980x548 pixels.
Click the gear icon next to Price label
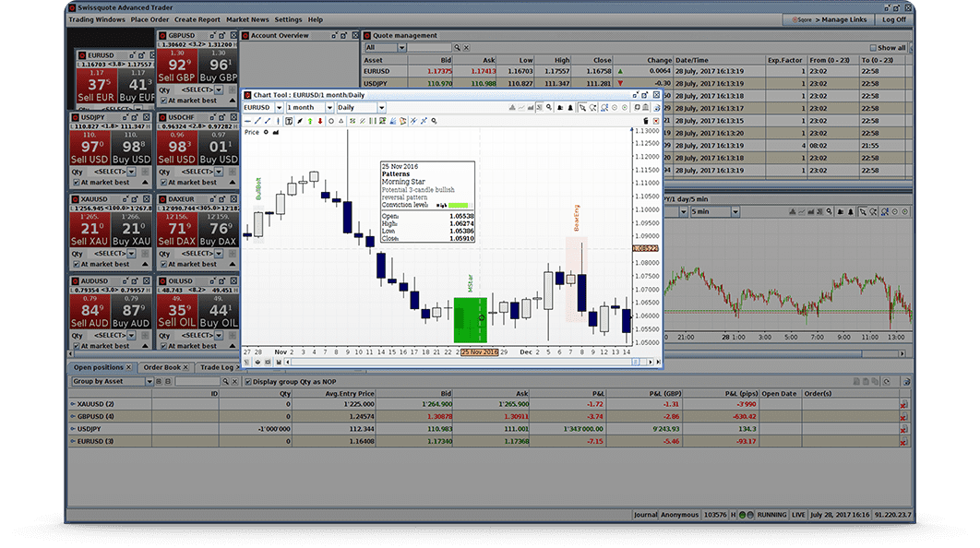pyautogui.click(x=267, y=133)
